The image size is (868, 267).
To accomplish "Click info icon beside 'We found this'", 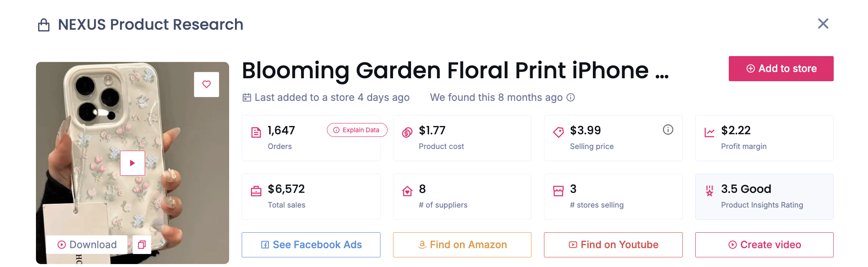I will [x=571, y=98].
